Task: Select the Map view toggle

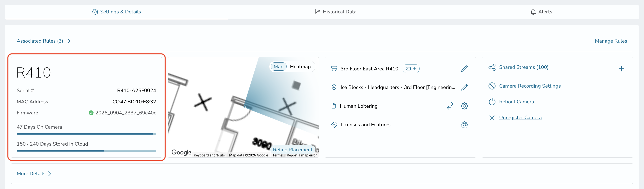Action: [278, 67]
